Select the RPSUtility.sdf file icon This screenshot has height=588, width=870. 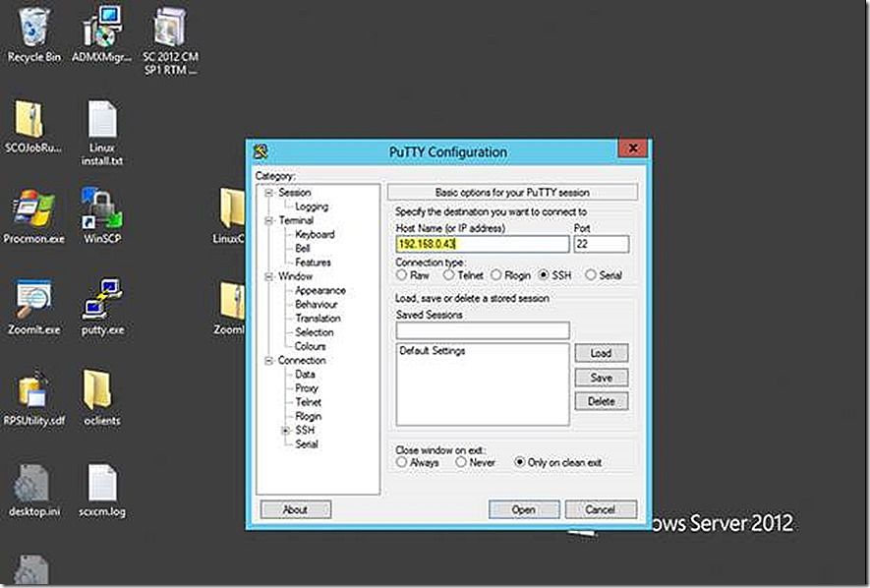[x=33, y=397]
